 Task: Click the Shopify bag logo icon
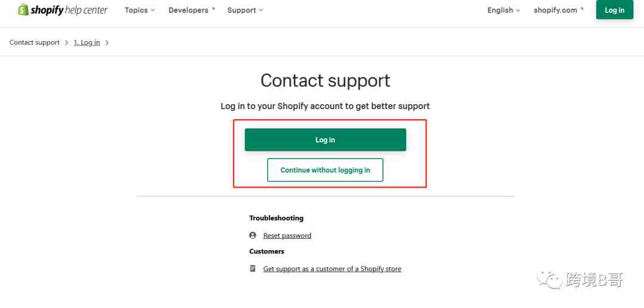(23, 10)
